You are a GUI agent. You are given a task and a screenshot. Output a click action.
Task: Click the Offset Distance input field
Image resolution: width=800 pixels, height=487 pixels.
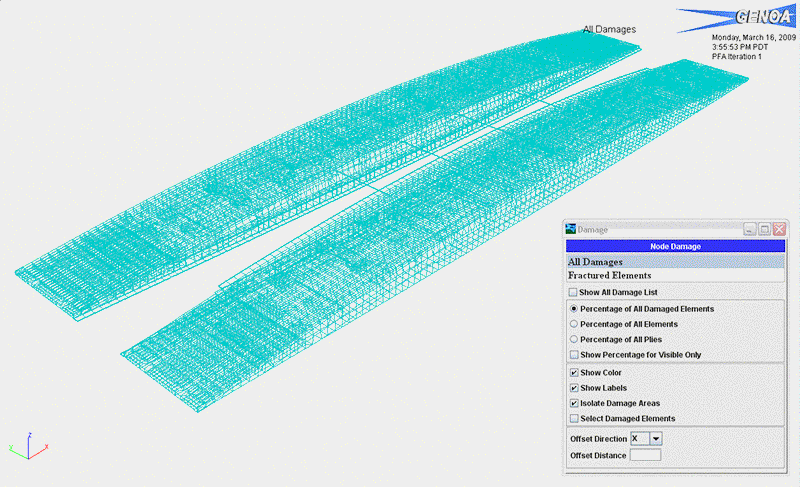tap(645, 455)
